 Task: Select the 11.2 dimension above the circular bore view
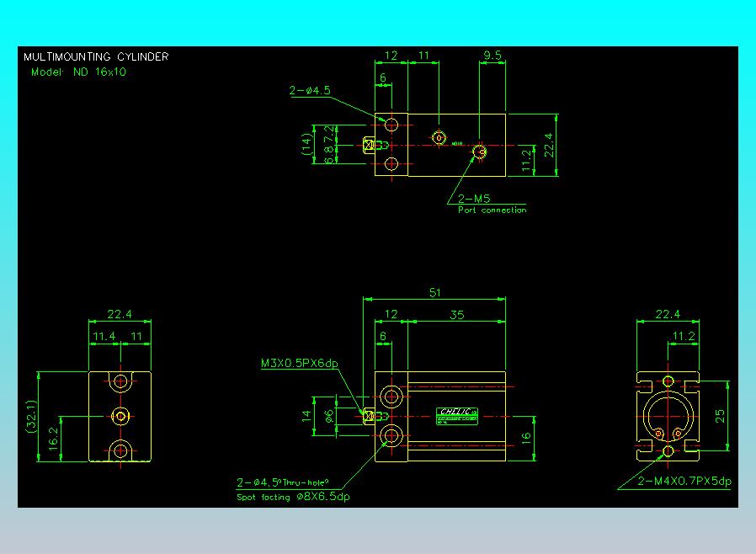684,336
